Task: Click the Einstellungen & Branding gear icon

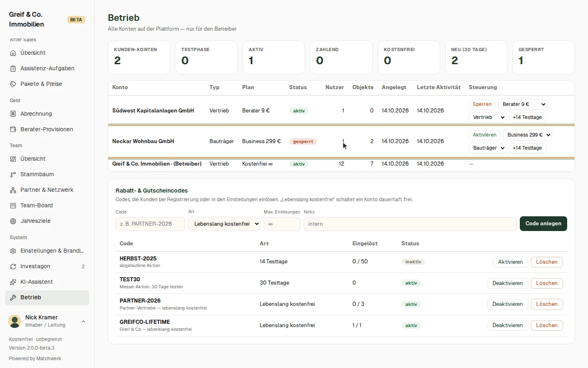Action: [x=13, y=251]
